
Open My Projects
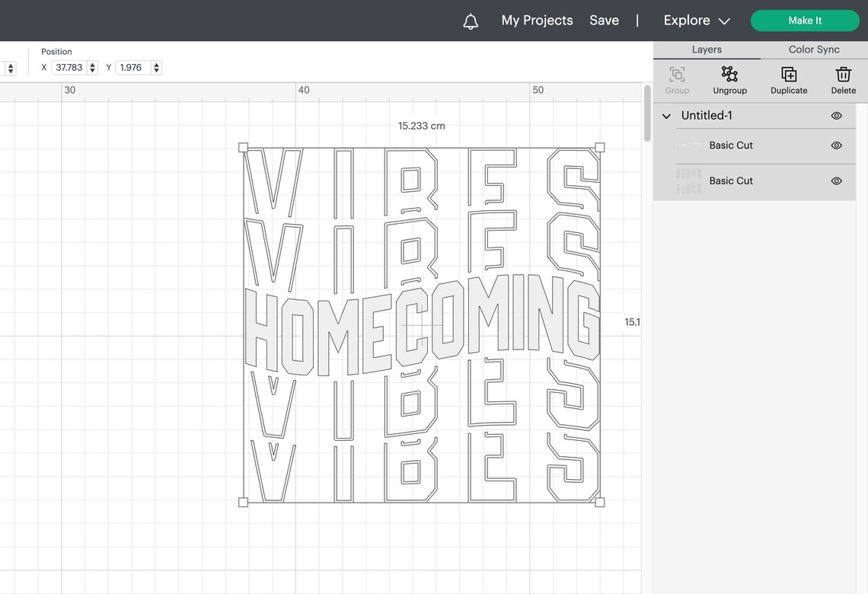[x=537, y=21]
